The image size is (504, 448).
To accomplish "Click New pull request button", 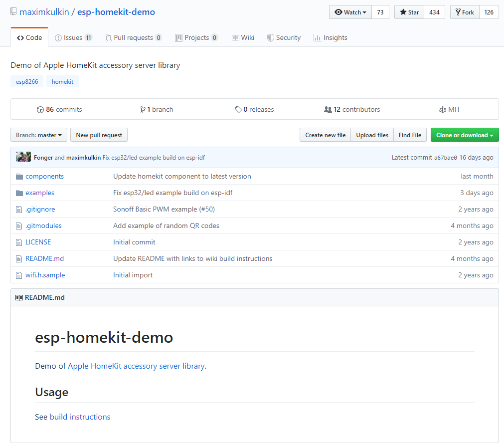I will pos(99,135).
